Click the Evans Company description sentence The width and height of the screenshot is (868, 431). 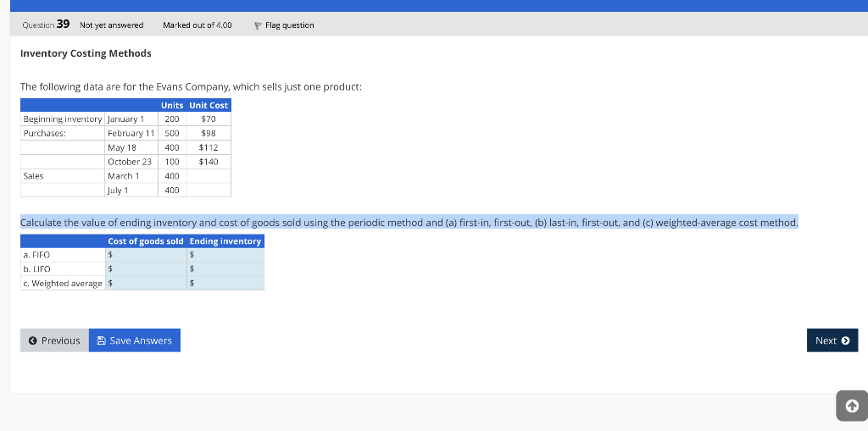pos(191,87)
